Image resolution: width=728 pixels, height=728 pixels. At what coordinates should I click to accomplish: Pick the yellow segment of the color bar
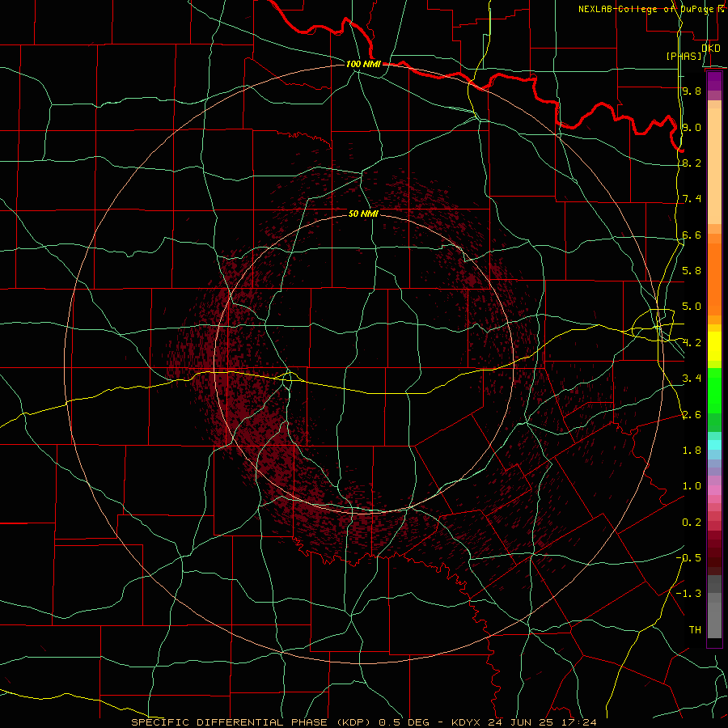pyautogui.click(x=714, y=345)
